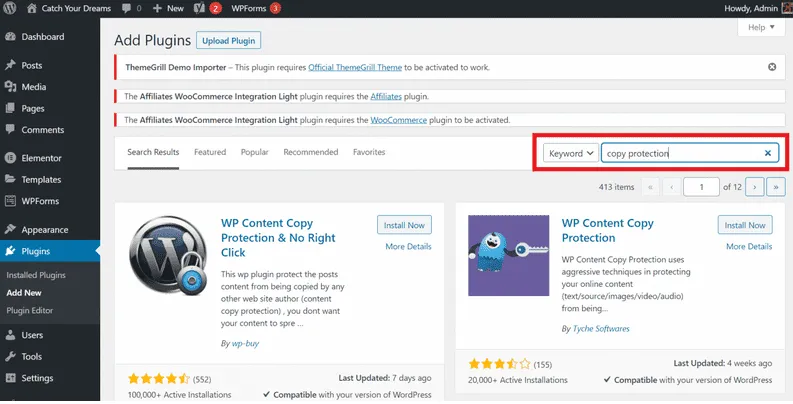Switch to the Recommended tab
Screen dimensions: 793x404
pos(311,152)
